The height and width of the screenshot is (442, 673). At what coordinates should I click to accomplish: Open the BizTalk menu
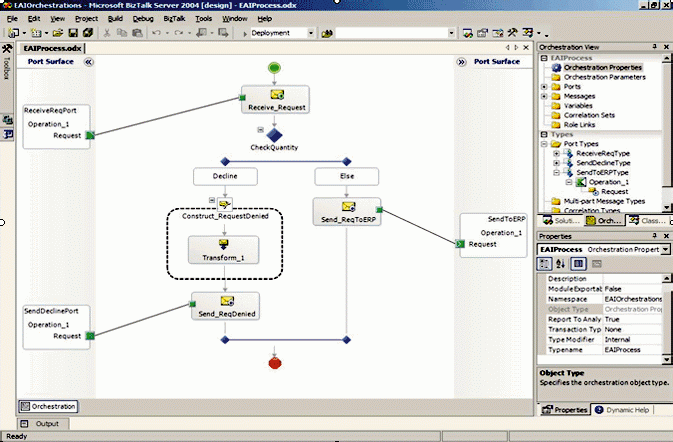pos(175,18)
